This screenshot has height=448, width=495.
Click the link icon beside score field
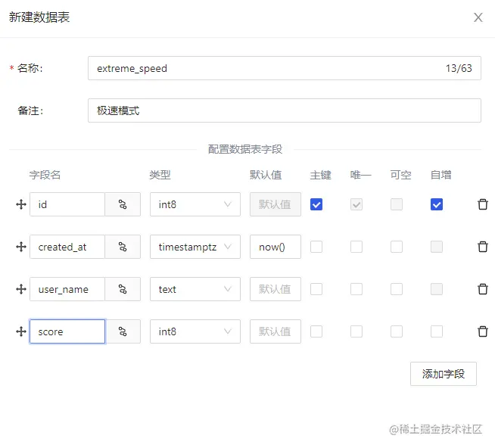[x=123, y=331]
